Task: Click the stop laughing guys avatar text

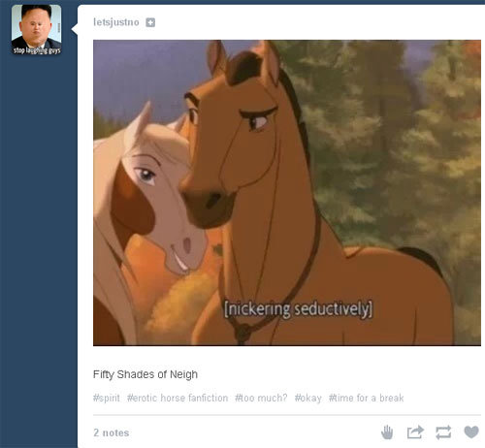Action: 37,50
